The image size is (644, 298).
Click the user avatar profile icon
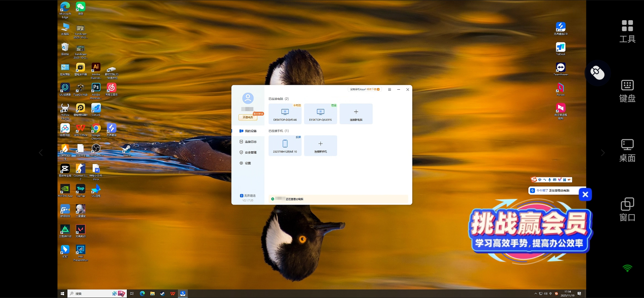248,98
